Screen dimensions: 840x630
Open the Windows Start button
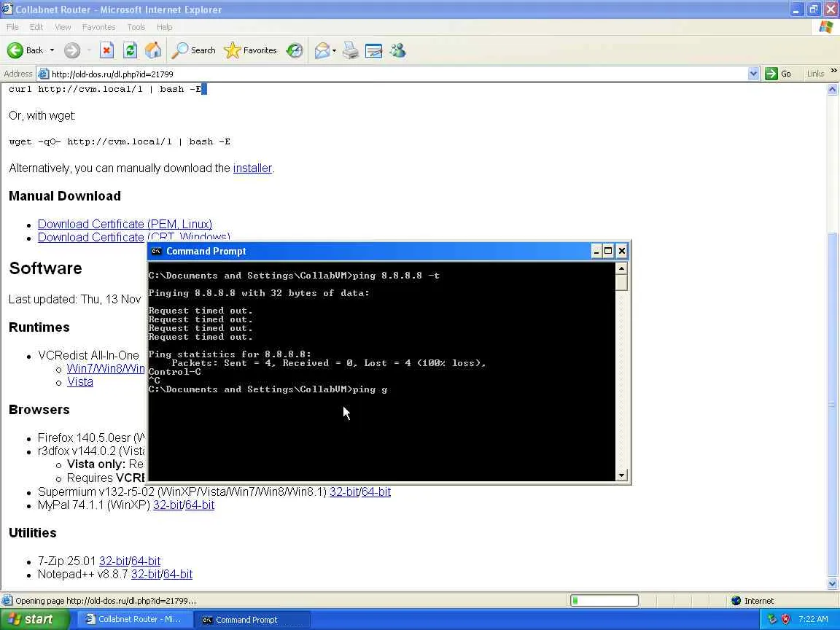(x=34, y=619)
